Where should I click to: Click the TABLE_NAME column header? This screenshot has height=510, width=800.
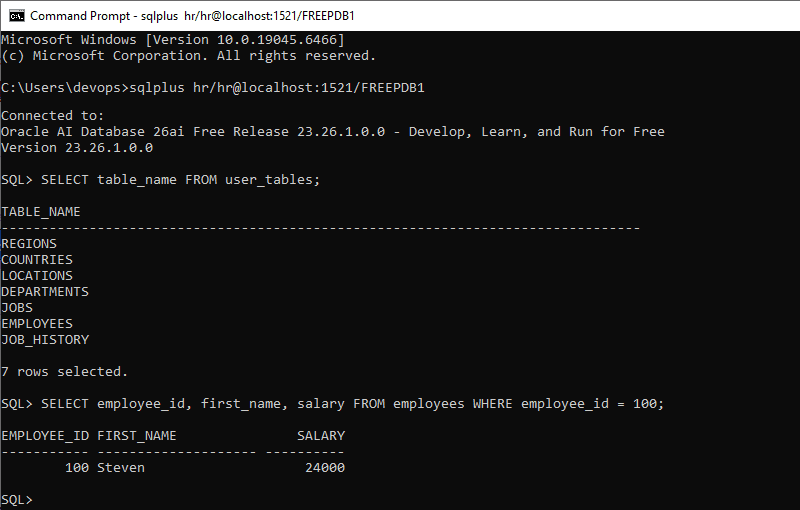click(x=41, y=211)
